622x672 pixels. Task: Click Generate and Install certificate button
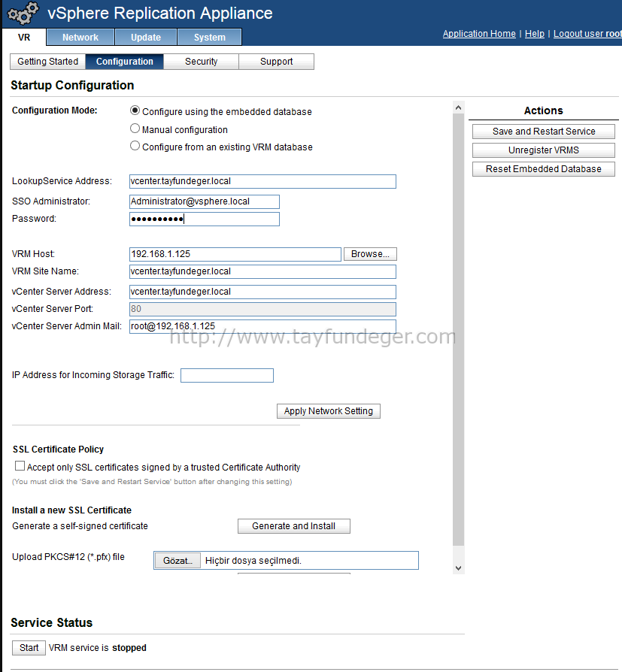click(294, 526)
